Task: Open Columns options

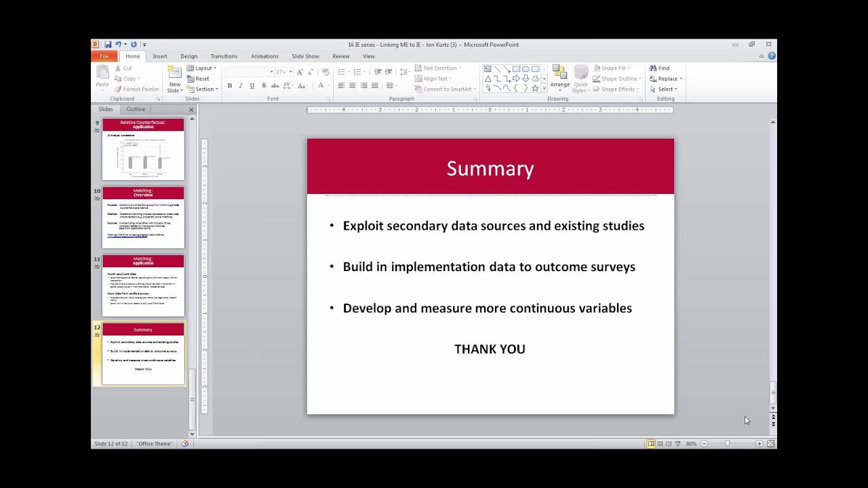Action: pyautogui.click(x=391, y=86)
